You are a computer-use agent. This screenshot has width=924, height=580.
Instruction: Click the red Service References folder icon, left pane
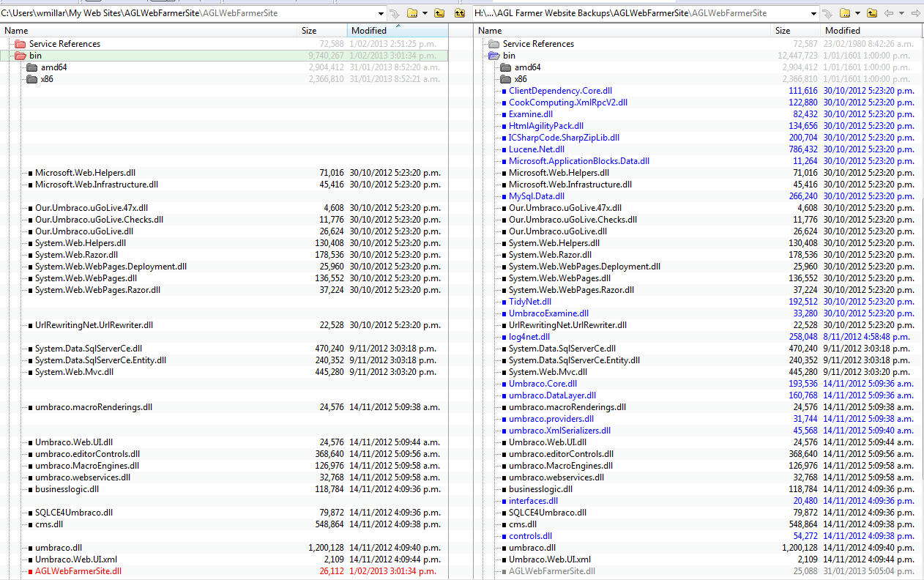coord(21,44)
